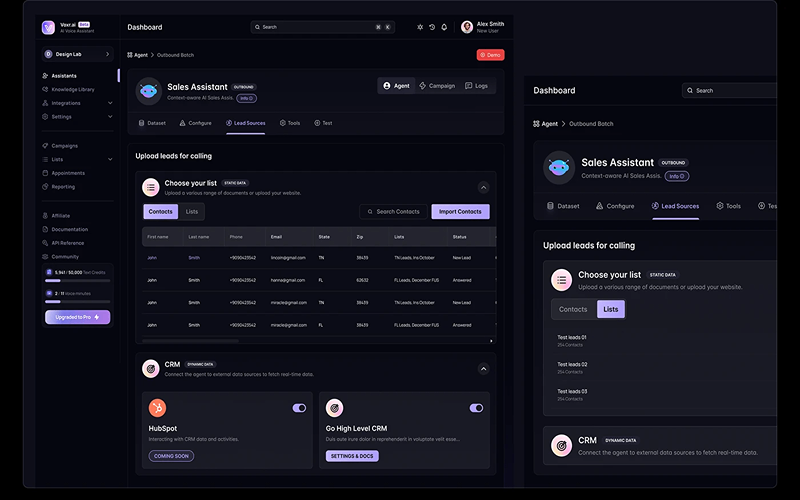The height and width of the screenshot is (500, 800).
Task: Open the Design Lab workspace selector
Action: [x=77, y=54]
